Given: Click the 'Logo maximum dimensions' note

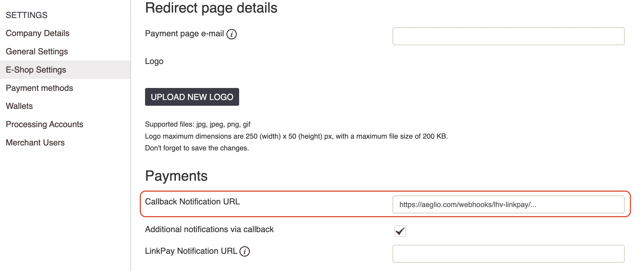Looking at the screenshot, I should coord(296,136).
